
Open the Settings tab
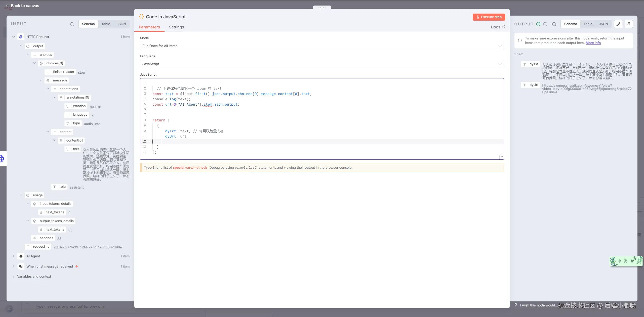click(x=176, y=27)
